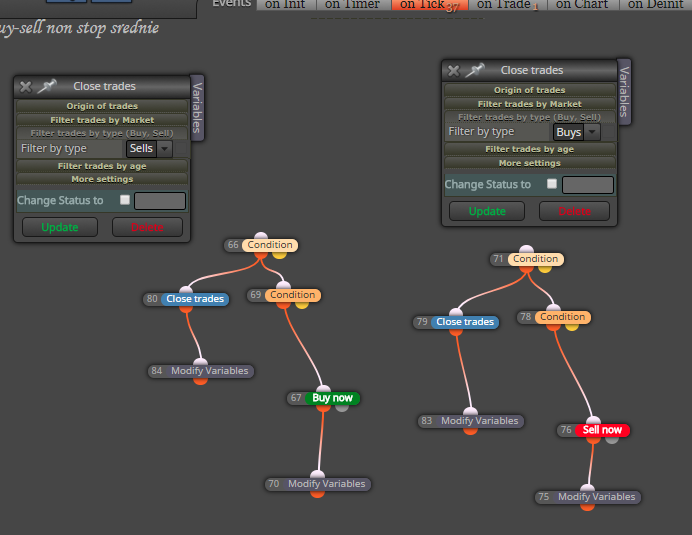Image resolution: width=692 pixels, height=535 pixels.
Task: Expand Filter trades by age in left panel
Action: click(102, 166)
